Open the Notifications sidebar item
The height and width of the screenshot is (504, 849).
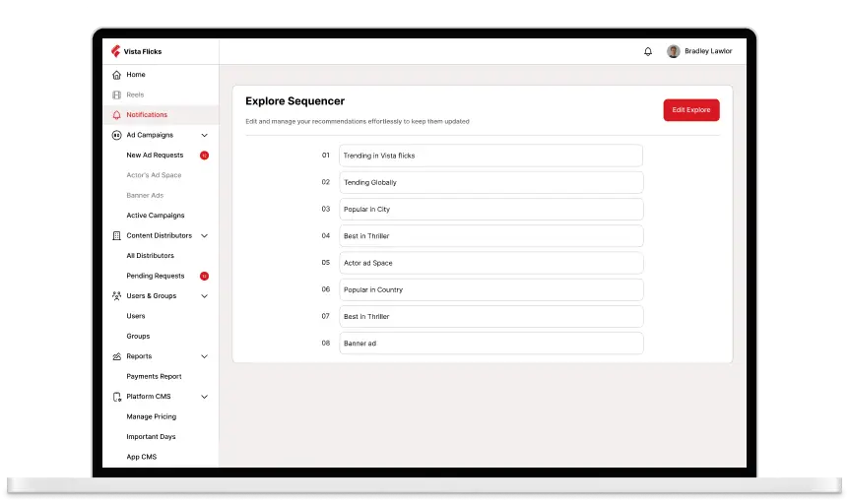[147, 115]
